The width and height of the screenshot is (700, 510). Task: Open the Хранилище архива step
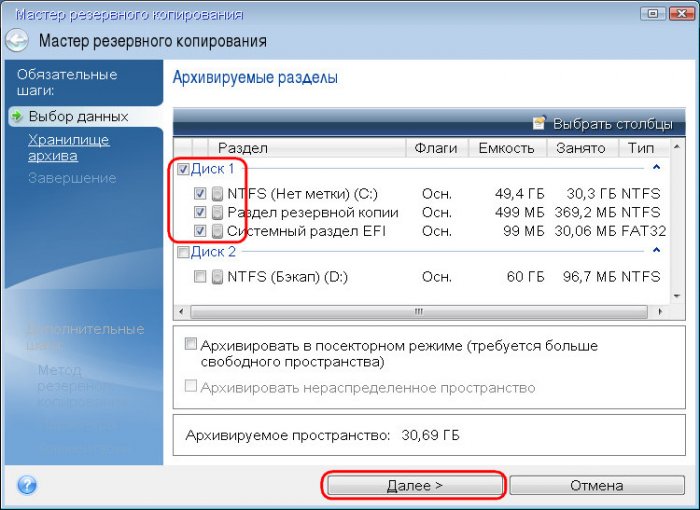[x=68, y=148]
